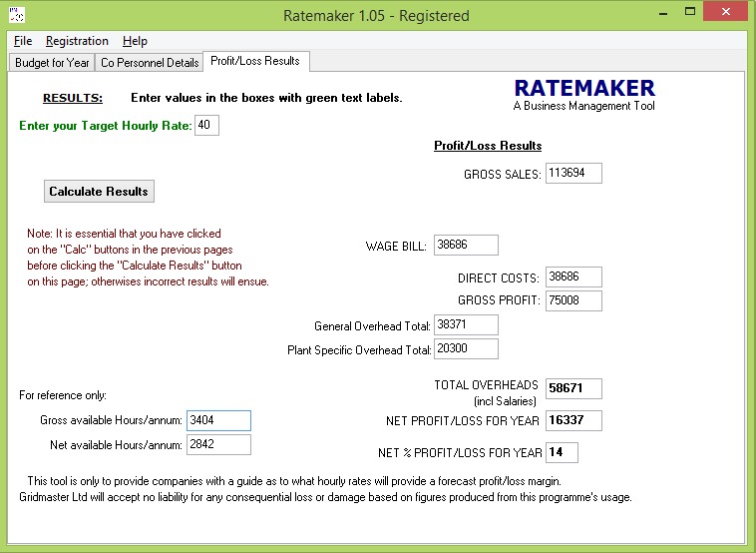
Task: Click Net Profit/Loss For Year field
Action: 573,420
